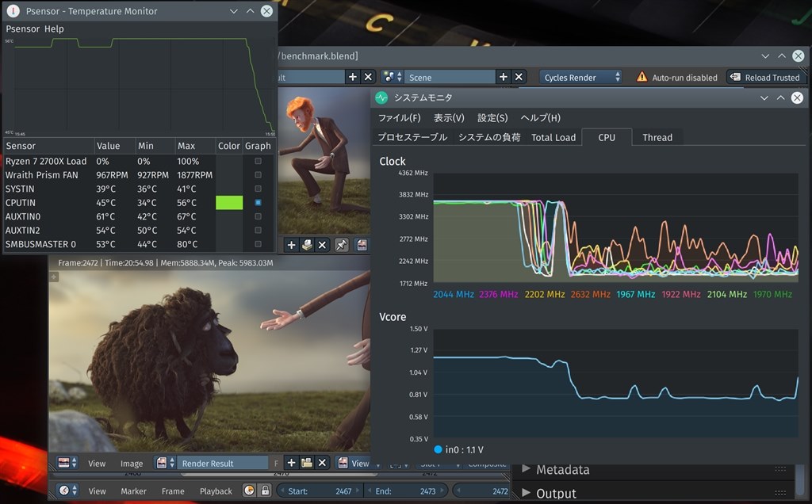Click the Psensor thermometer app icon

[13, 11]
